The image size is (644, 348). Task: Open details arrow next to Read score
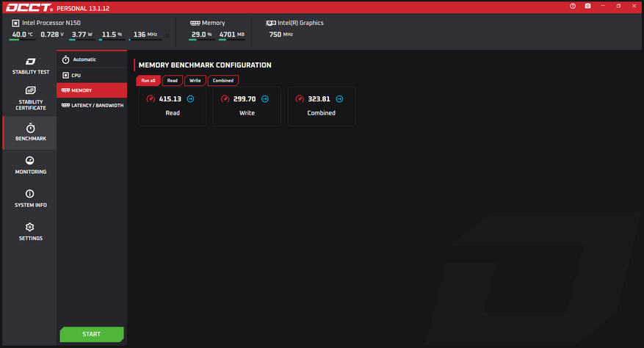click(191, 99)
